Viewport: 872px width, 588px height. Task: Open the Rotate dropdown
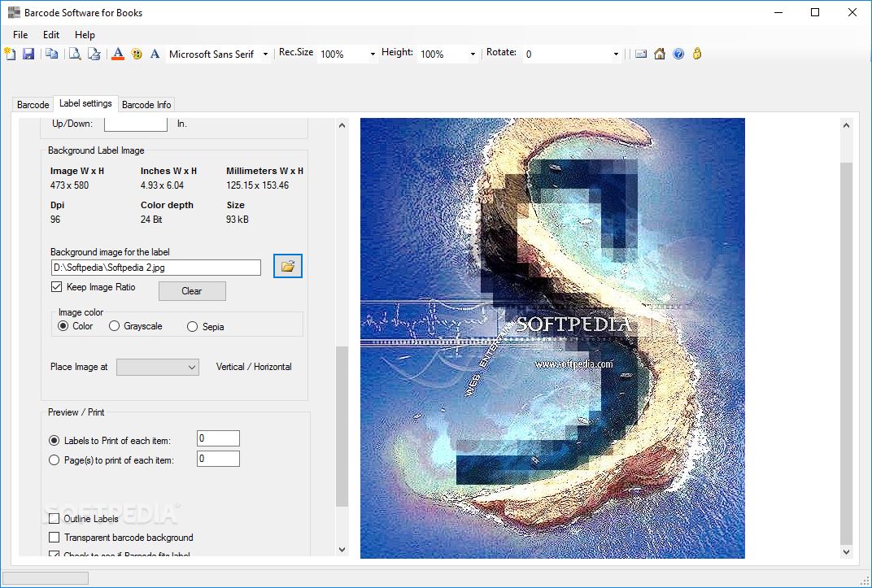[616, 54]
